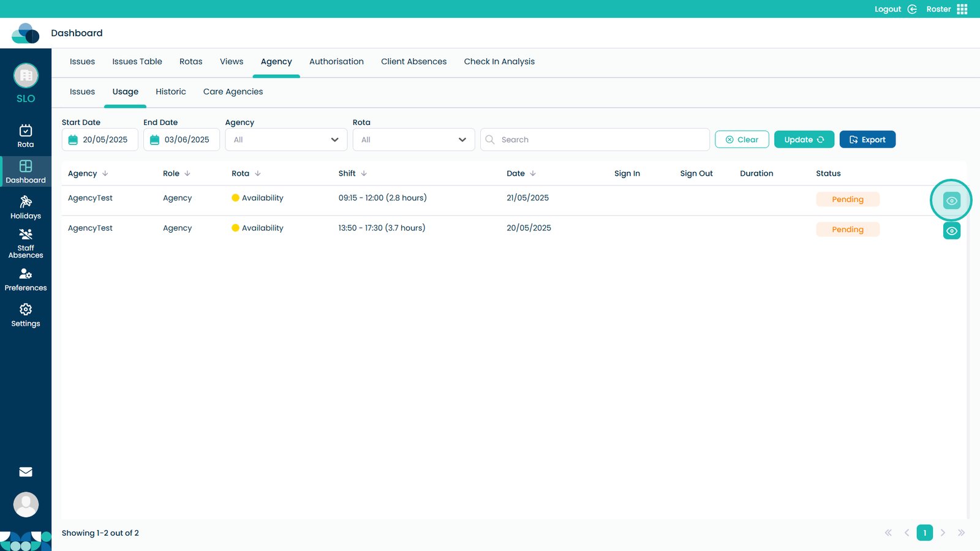View details of 20/05/2025 shift
980x551 pixels.
point(951,231)
